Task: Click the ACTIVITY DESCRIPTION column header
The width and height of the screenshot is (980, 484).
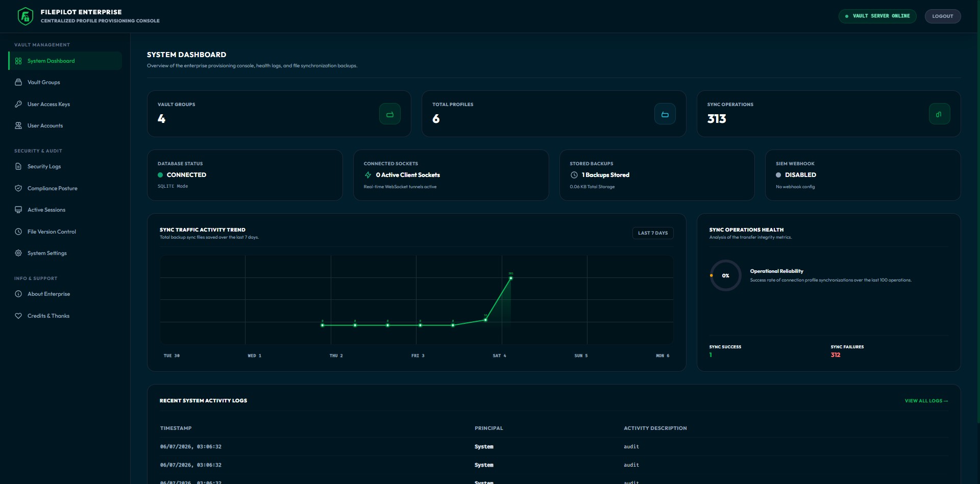Action: pyautogui.click(x=655, y=428)
